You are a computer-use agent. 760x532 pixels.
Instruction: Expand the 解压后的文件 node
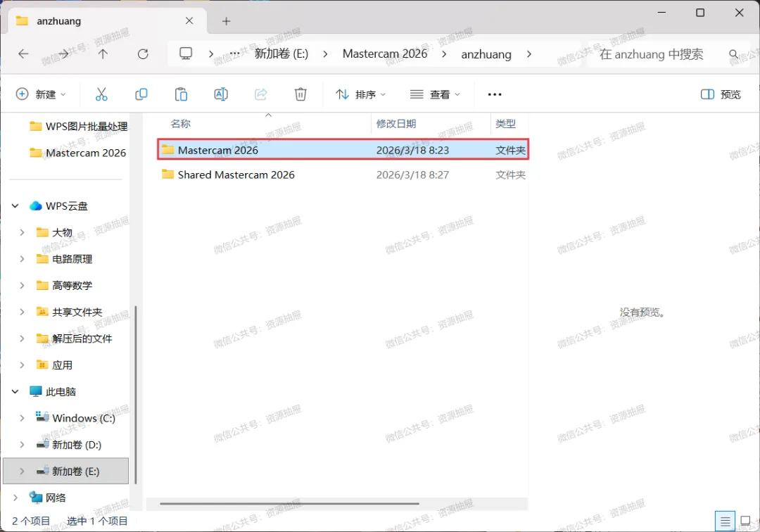click(22, 338)
